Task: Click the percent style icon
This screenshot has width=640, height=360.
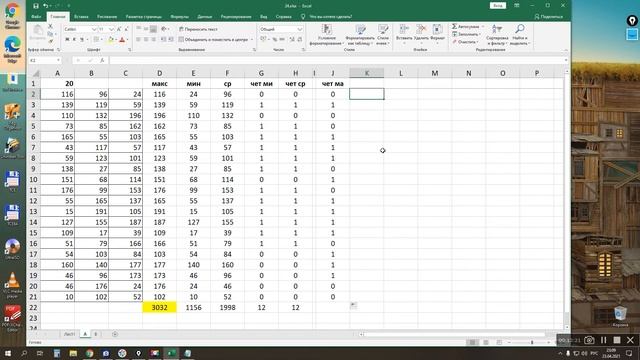Action: click(275, 40)
